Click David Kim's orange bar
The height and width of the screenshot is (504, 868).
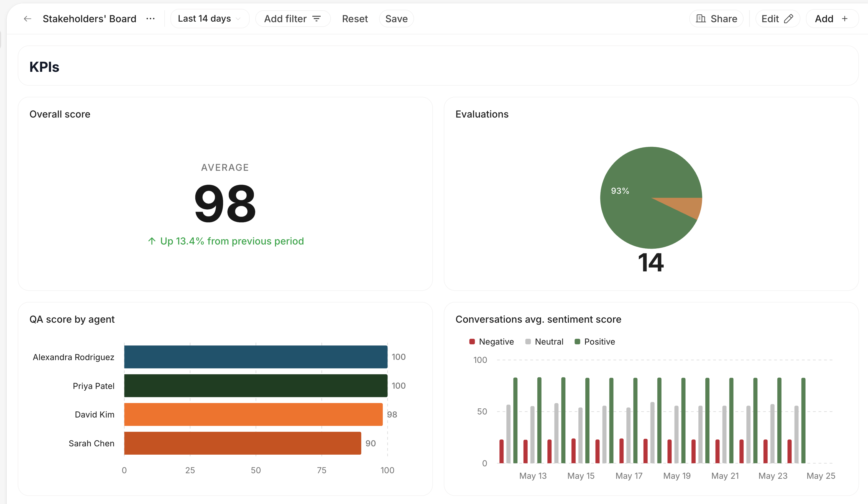click(x=254, y=414)
